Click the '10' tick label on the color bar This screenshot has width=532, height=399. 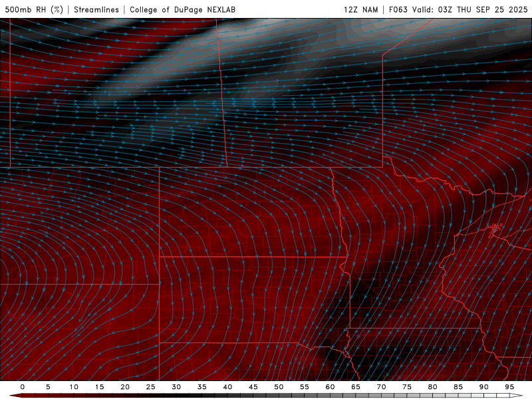[x=74, y=387]
